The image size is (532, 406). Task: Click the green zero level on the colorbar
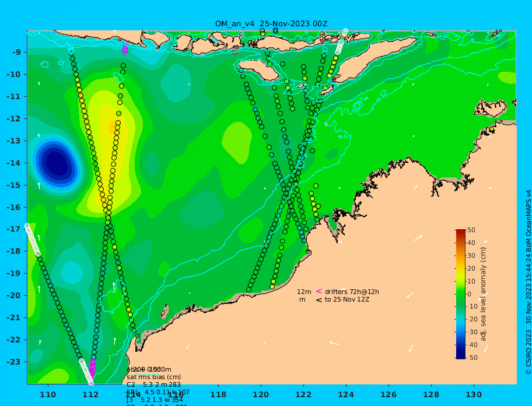(x=460, y=294)
